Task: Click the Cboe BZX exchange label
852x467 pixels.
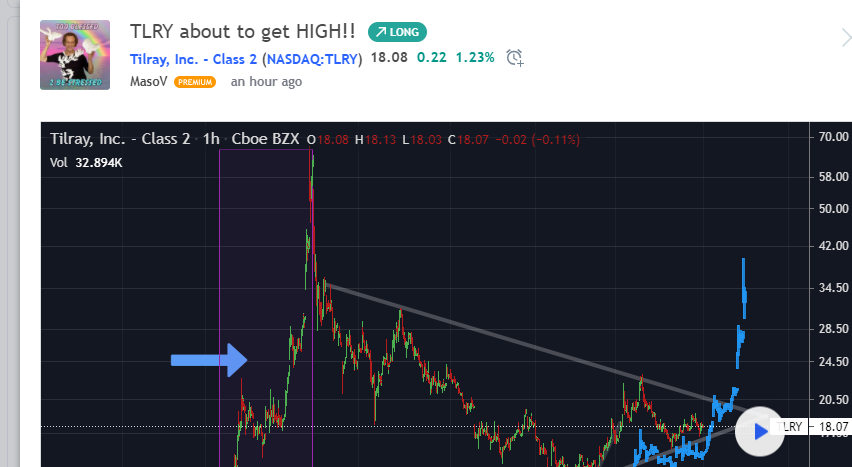Action: (x=265, y=139)
